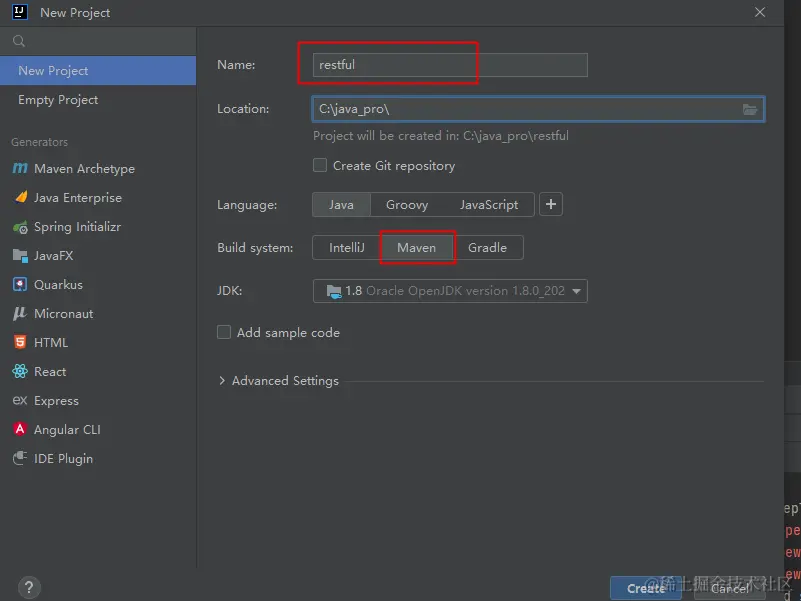Select the Express generator label
801x601 pixels.
[56, 401]
